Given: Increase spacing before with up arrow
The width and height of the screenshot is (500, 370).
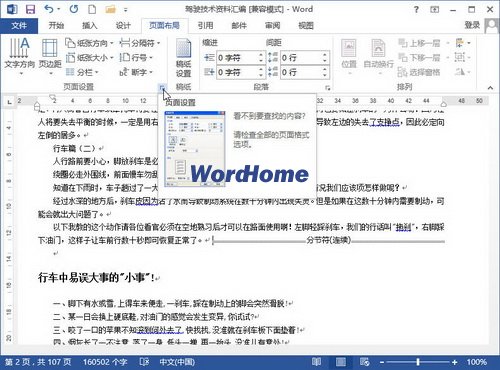Looking at the screenshot, I should tap(325, 55).
